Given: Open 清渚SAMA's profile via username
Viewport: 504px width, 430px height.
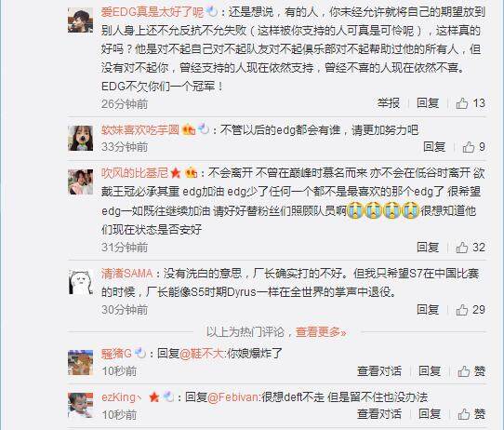Looking at the screenshot, I should click(127, 274).
